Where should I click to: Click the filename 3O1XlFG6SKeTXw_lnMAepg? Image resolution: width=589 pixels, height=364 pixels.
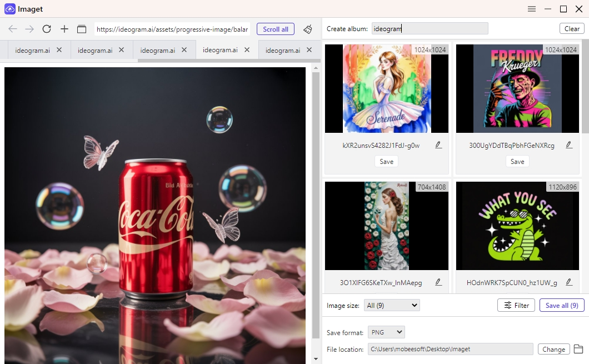(x=381, y=282)
